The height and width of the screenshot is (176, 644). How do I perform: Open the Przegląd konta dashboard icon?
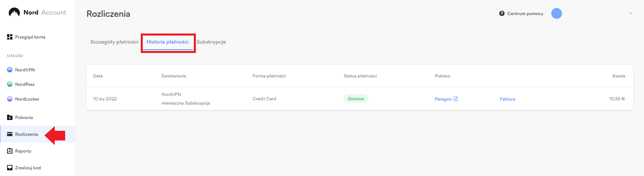point(10,37)
